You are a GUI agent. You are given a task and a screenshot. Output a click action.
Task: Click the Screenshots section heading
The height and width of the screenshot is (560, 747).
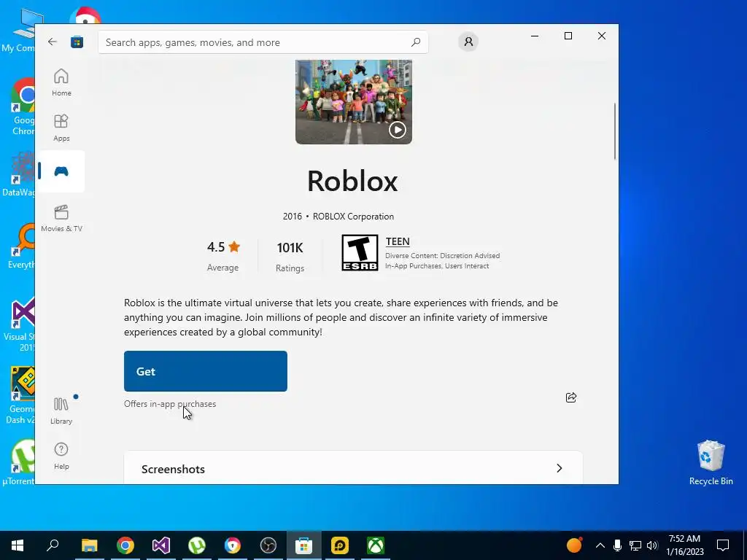tap(173, 469)
